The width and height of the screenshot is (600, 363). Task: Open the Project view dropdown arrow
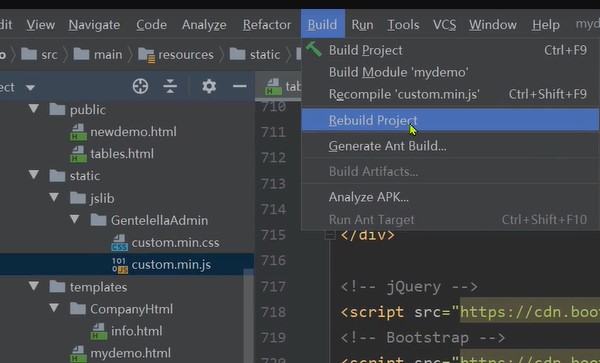point(30,88)
